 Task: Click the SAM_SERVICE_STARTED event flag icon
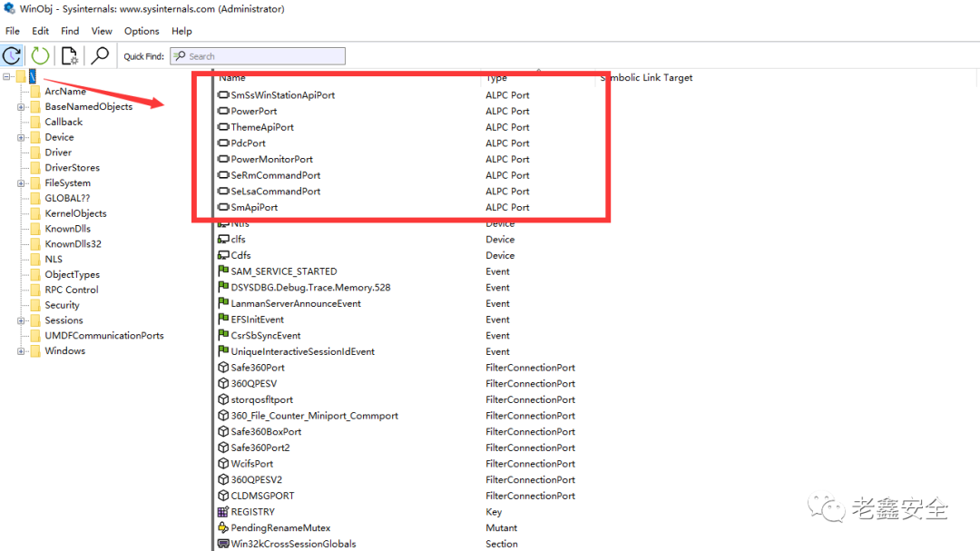pos(223,271)
